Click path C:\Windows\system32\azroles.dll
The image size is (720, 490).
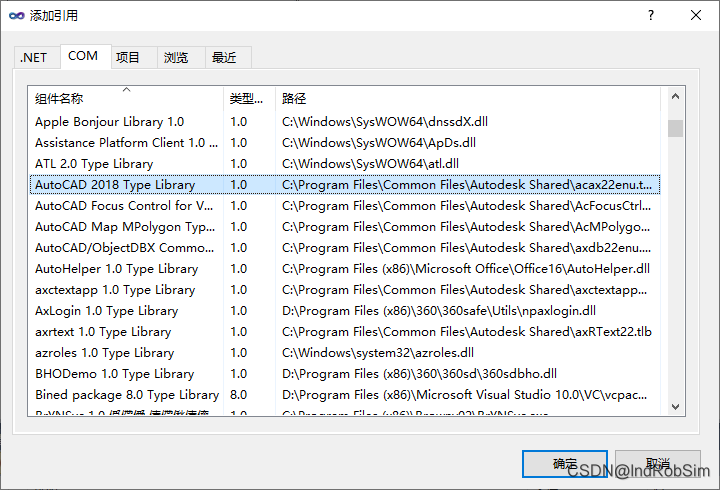[377, 353]
